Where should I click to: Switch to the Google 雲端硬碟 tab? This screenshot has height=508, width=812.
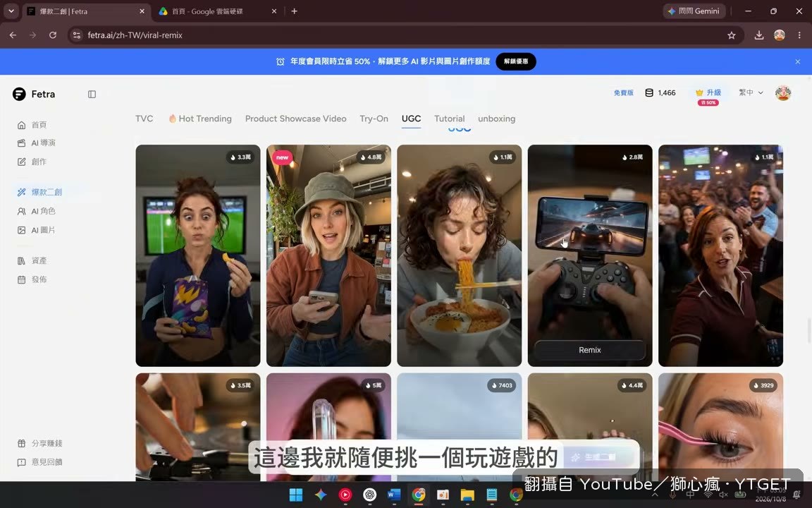[x=216, y=11]
